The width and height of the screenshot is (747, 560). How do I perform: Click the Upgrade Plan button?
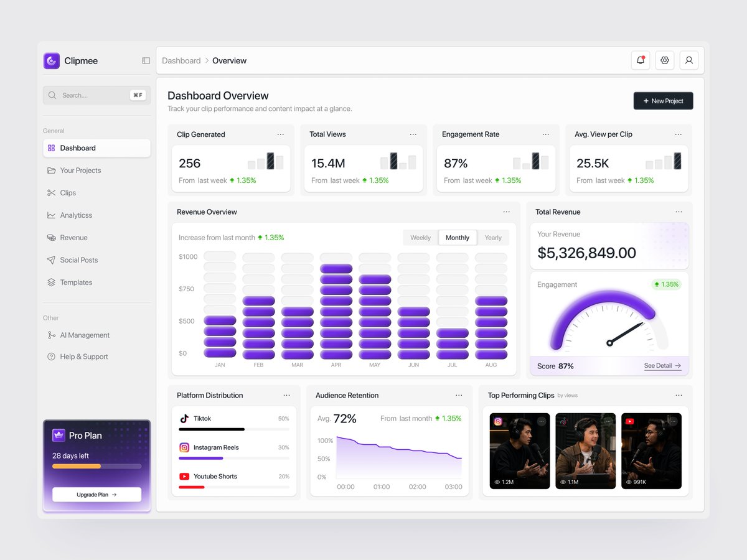point(96,495)
